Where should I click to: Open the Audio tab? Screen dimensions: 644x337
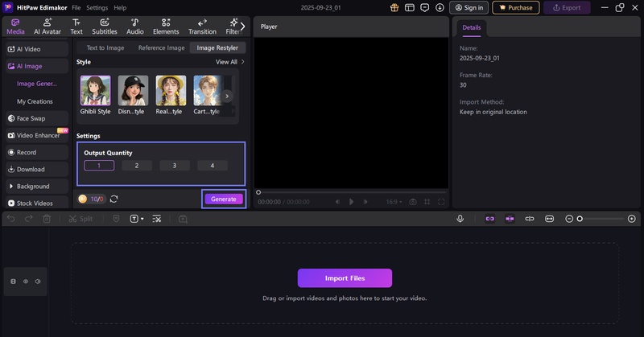pos(134,27)
